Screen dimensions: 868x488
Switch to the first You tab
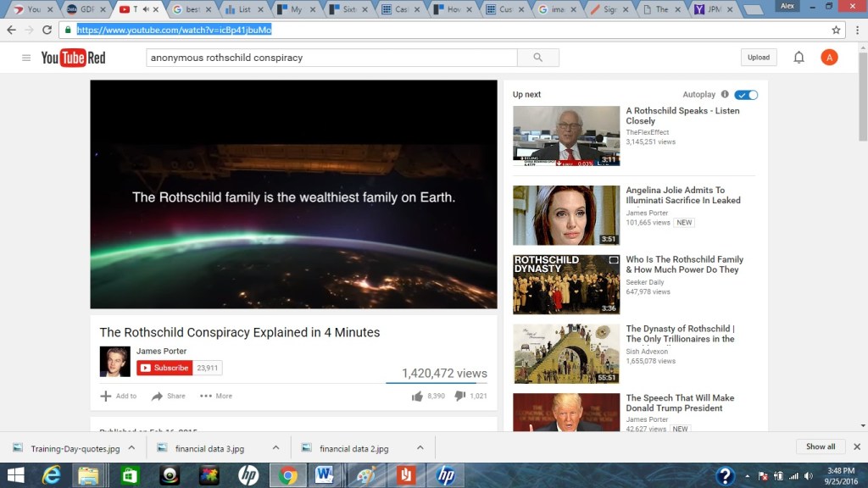32,9
